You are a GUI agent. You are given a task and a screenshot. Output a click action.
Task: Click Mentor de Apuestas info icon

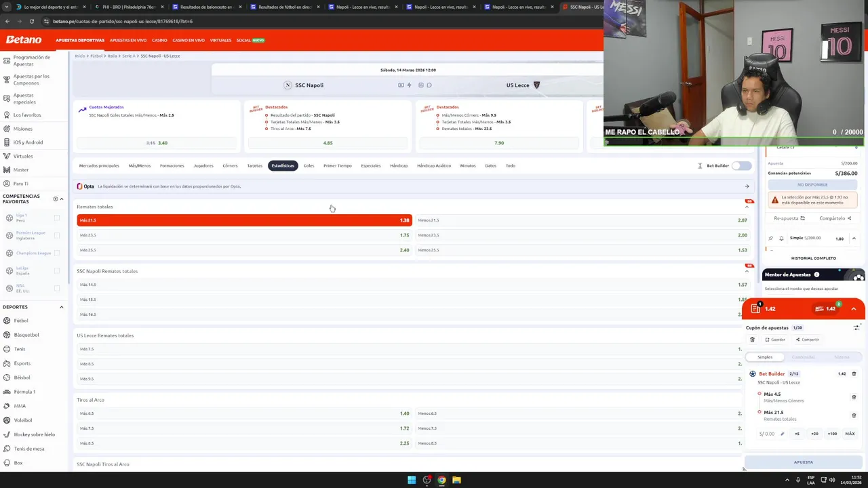[816, 274]
